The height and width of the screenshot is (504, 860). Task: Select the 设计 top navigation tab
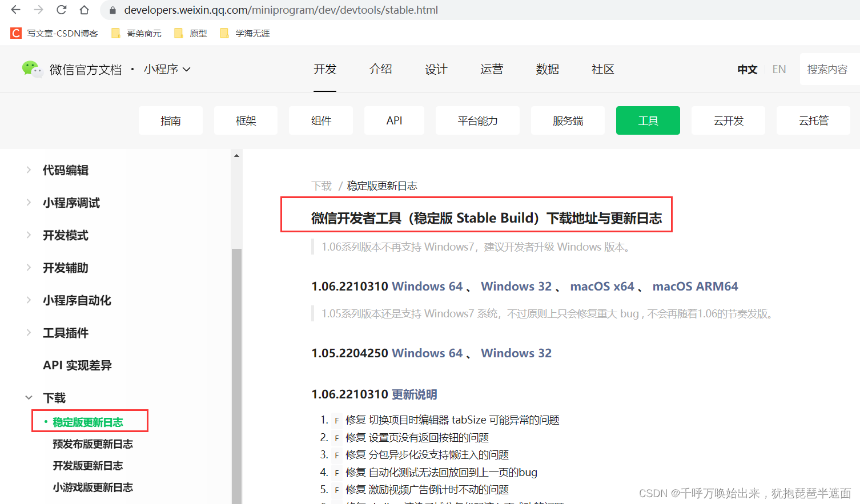[x=436, y=69]
